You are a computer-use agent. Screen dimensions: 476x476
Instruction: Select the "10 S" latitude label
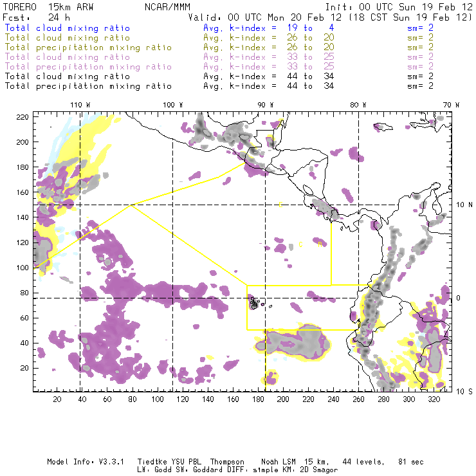click(x=464, y=392)
